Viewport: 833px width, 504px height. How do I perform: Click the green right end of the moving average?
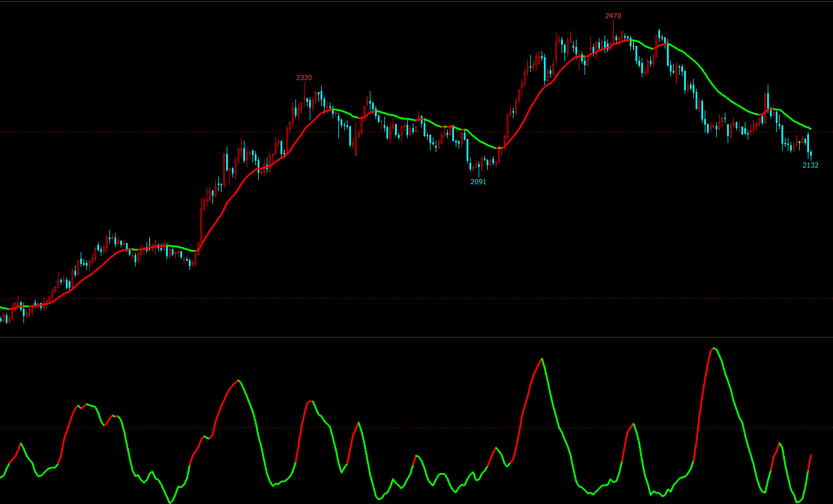[x=809, y=128]
